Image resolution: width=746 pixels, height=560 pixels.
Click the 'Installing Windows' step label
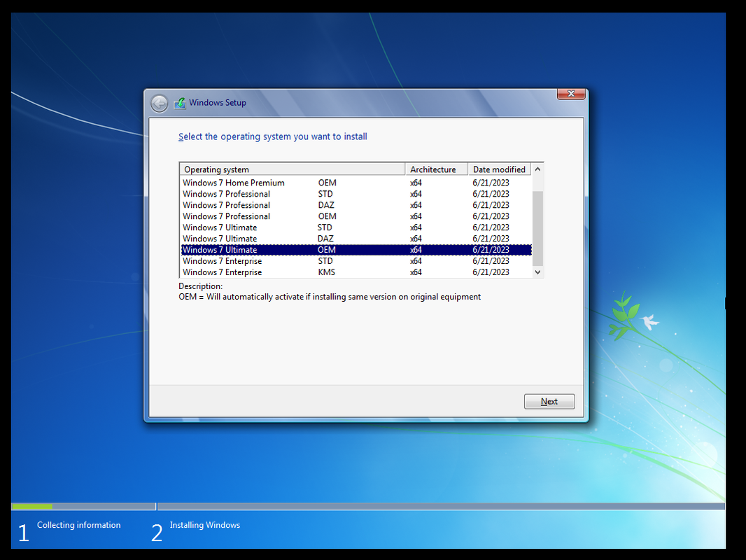pyautogui.click(x=205, y=525)
